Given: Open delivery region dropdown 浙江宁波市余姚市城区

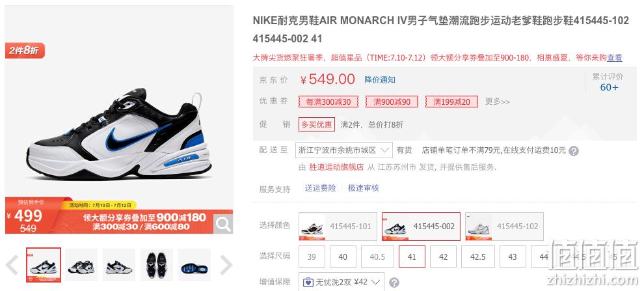Looking at the screenshot, I should [343, 150].
